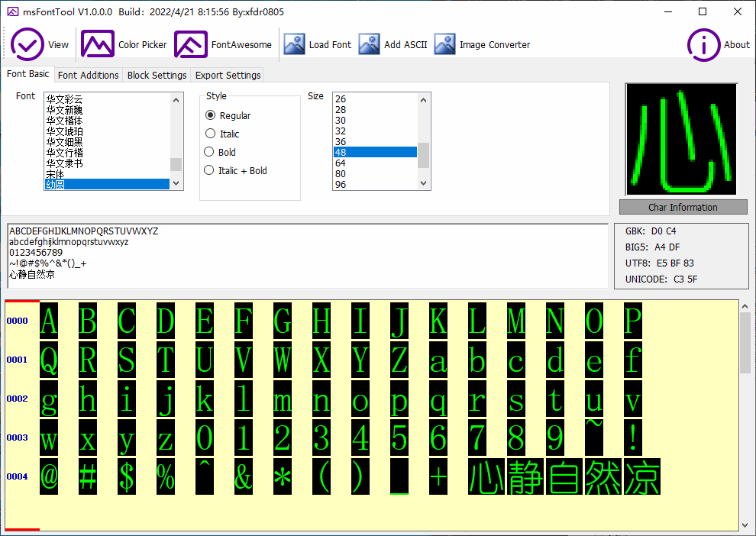Choose the Italic style option

[x=221, y=134]
